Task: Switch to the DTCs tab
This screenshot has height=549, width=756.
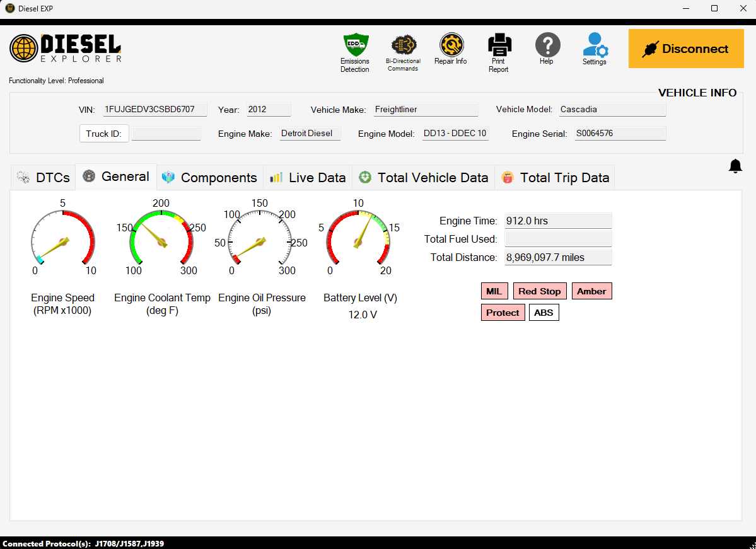Action: tap(44, 177)
